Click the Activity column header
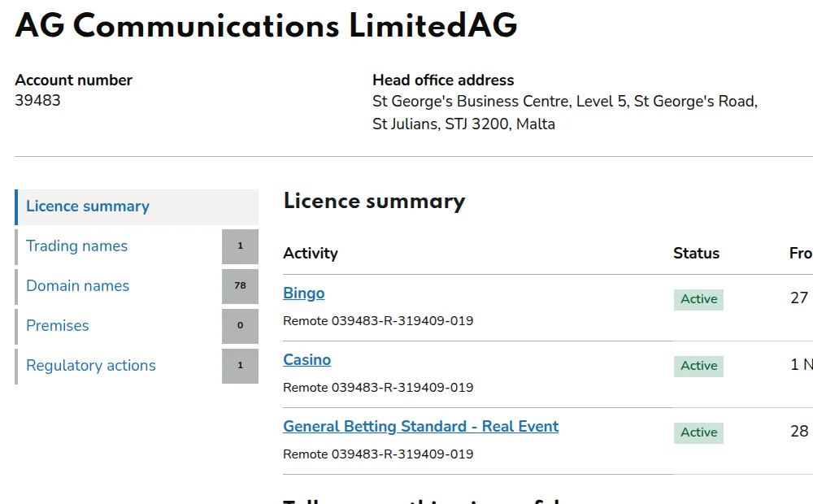The image size is (813, 504). (311, 253)
